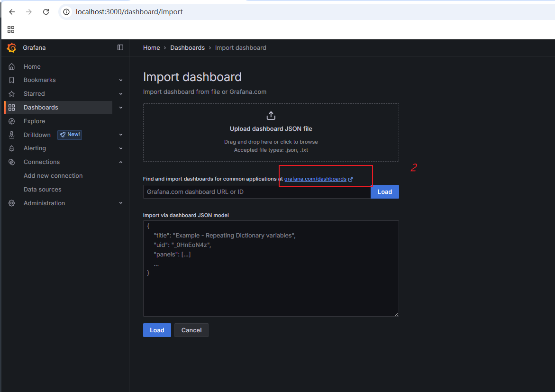The width and height of the screenshot is (555, 392).
Task: Click the Import via dashboard JSON model label
Action: click(x=186, y=215)
